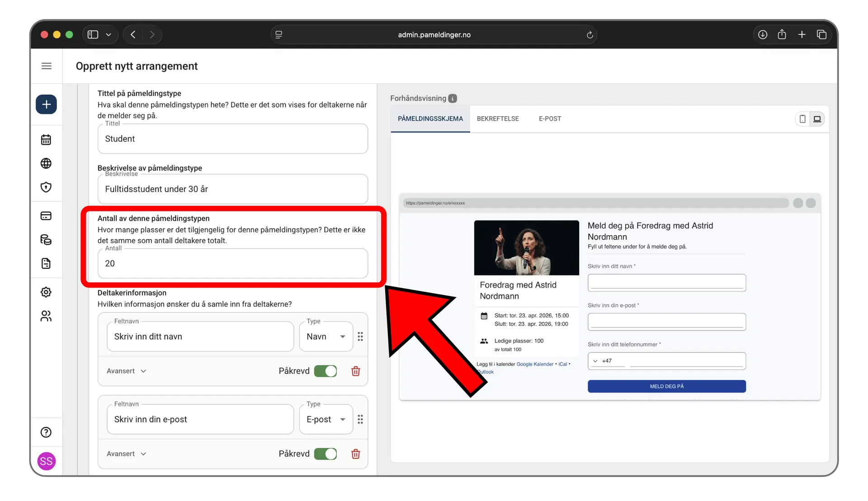
Task: Open the hamburger menu at top left
Action: coord(46,66)
